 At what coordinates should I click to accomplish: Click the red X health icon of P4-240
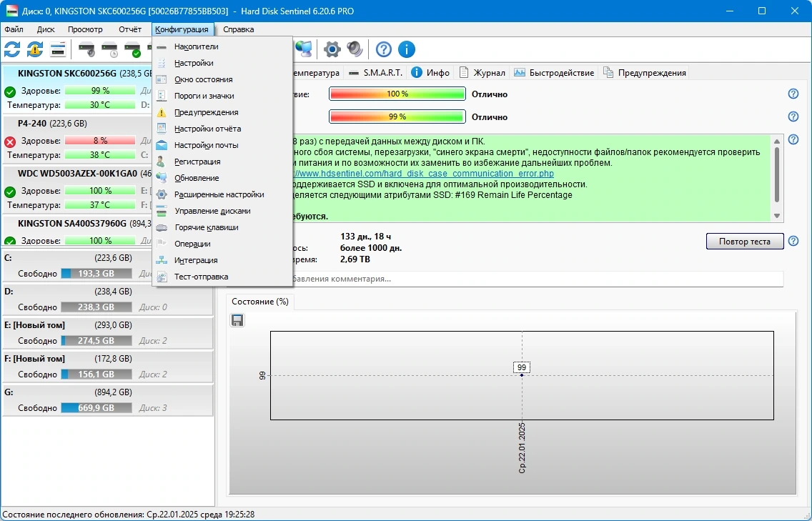point(10,142)
